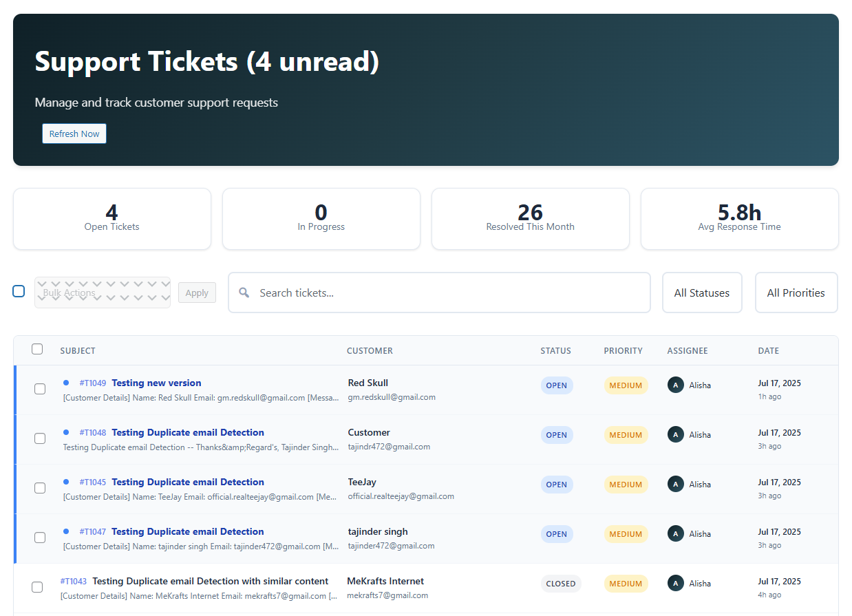This screenshot has width=852, height=616.
Task: Click the Refresh Now button
Action: click(74, 134)
